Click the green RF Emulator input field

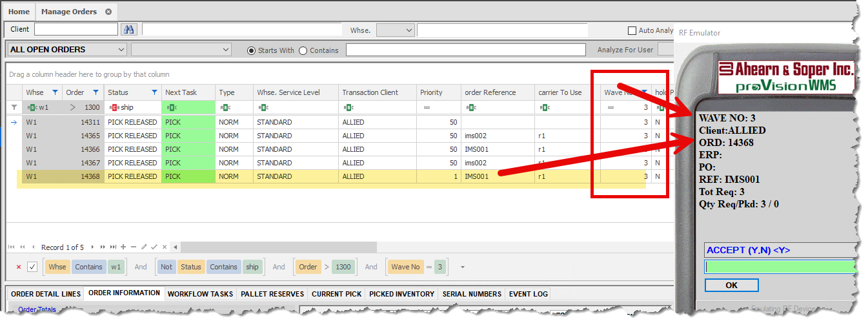(780, 267)
